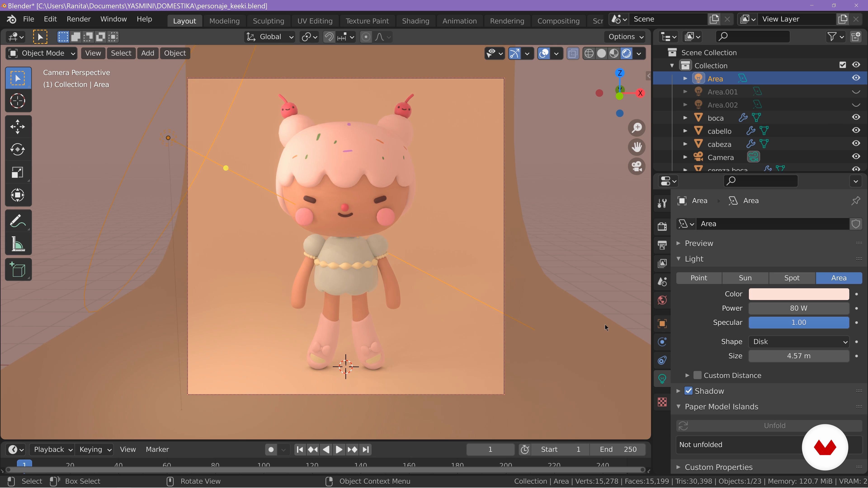Hide the cabello object in outliner
This screenshot has width=868, height=488.
[856, 131]
